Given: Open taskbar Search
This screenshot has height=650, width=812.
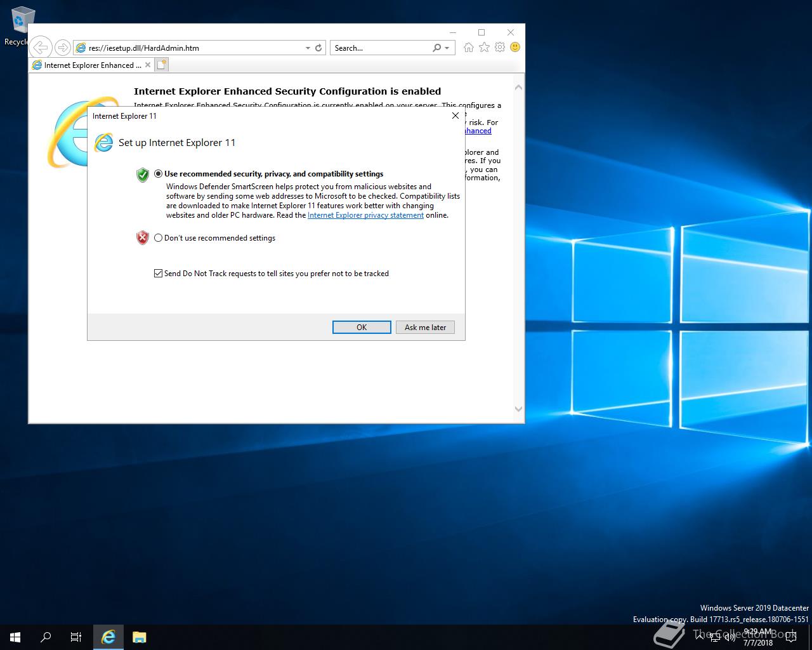Looking at the screenshot, I should pos(46,637).
